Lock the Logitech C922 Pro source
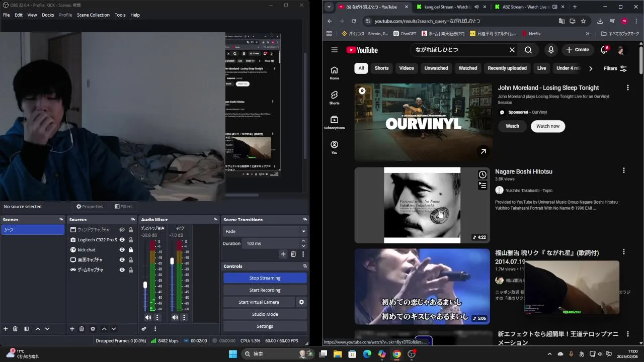The height and width of the screenshot is (362, 644). point(131,240)
